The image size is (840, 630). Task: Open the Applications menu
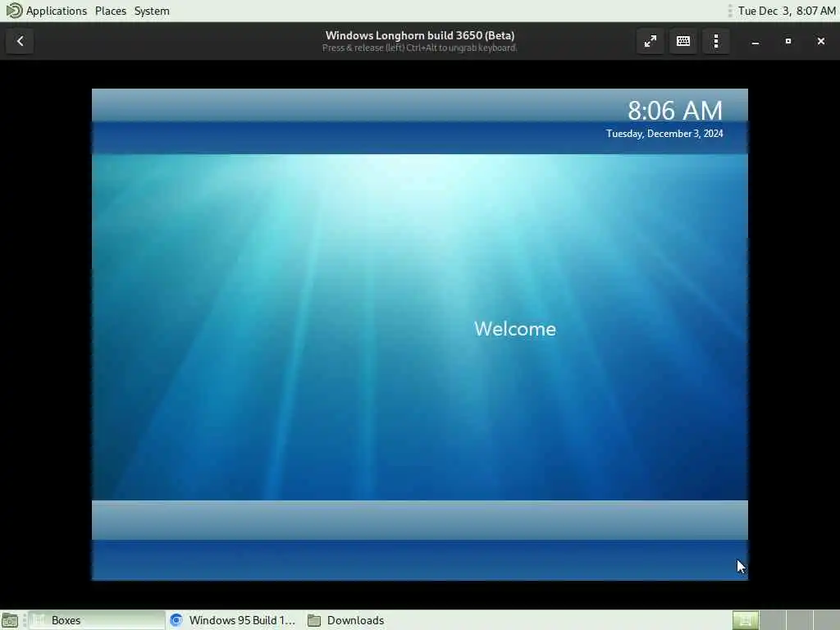57,11
